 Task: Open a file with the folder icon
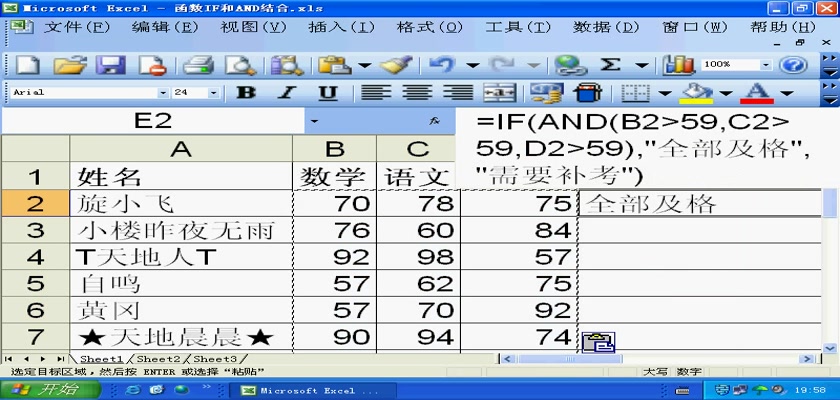69,65
